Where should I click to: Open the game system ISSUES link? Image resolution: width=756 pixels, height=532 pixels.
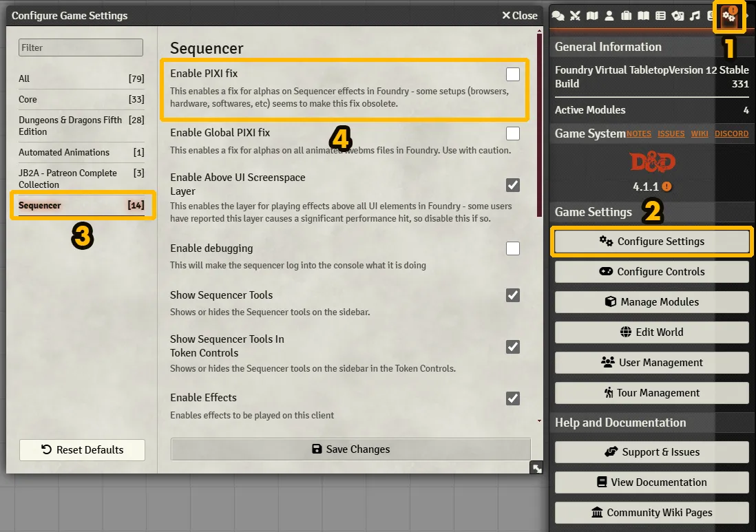671,134
